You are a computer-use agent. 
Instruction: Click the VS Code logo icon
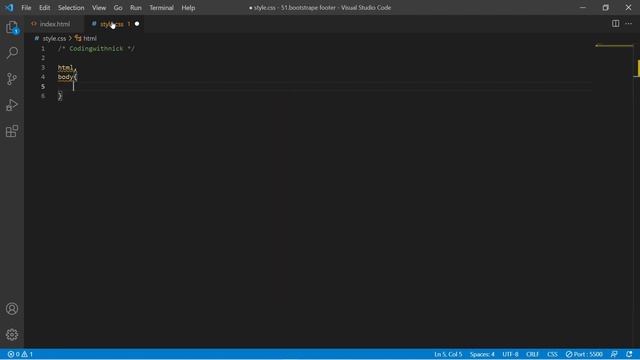click(9, 8)
